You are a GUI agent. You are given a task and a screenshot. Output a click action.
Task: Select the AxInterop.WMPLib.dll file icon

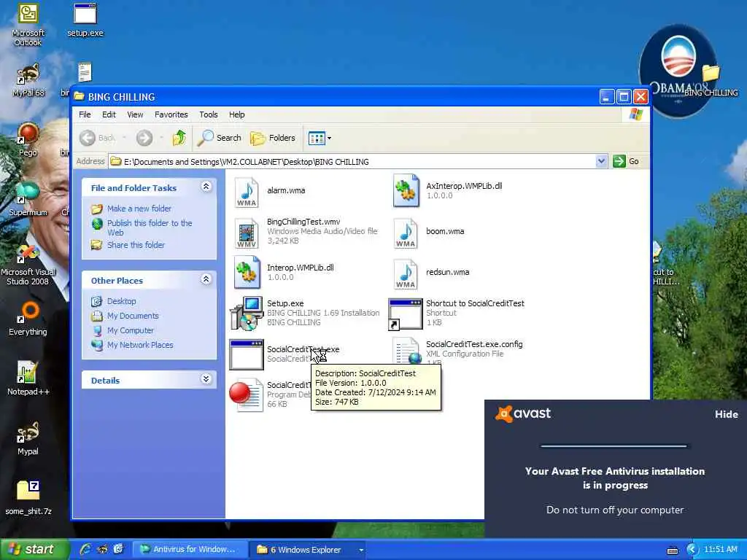click(x=406, y=190)
